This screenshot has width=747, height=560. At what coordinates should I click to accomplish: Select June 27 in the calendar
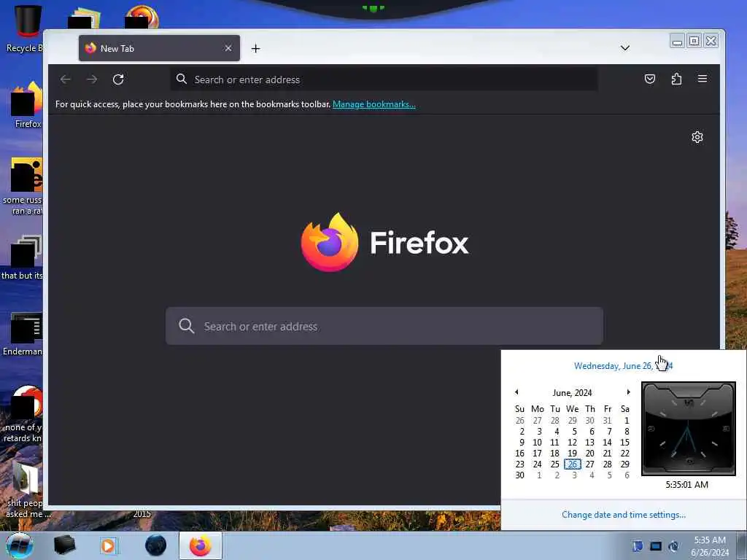tap(589, 464)
